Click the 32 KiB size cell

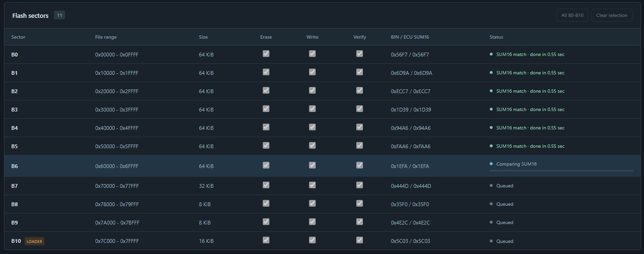pos(206,186)
